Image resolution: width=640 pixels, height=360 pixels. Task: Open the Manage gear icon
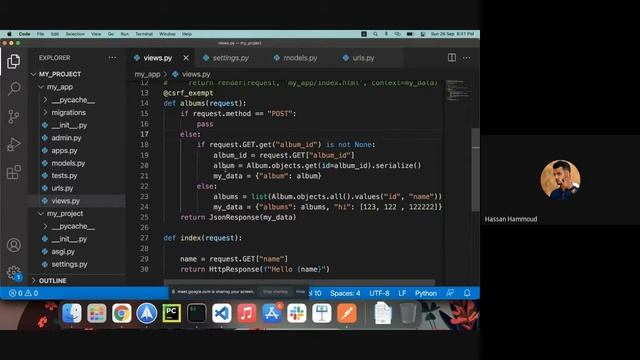pos(14,273)
